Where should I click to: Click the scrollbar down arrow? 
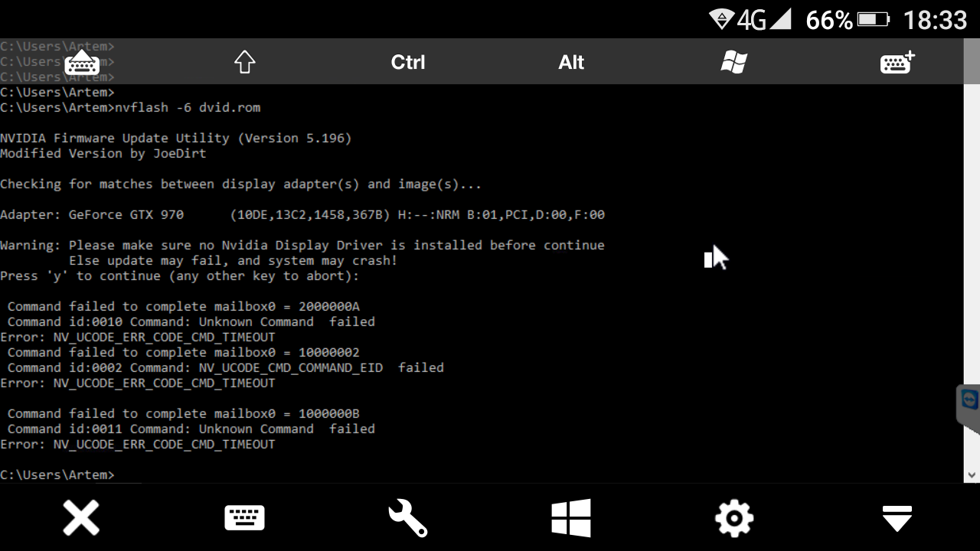pyautogui.click(x=972, y=475)
